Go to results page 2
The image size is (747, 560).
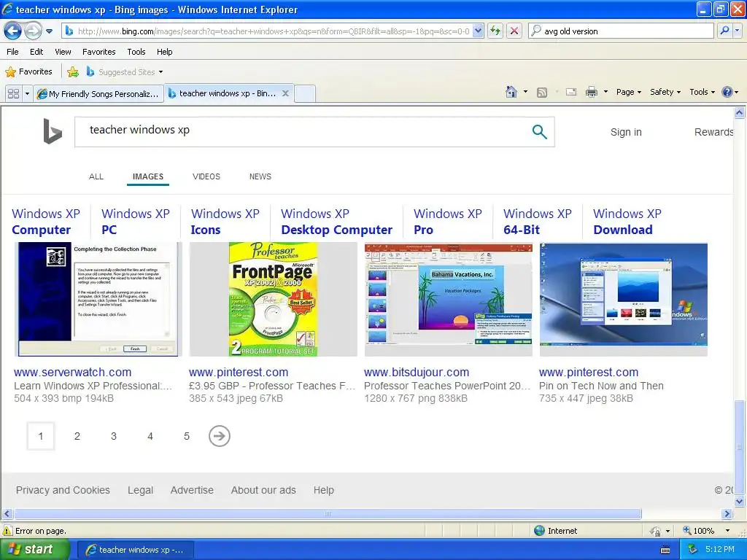(x=77, y=436)
